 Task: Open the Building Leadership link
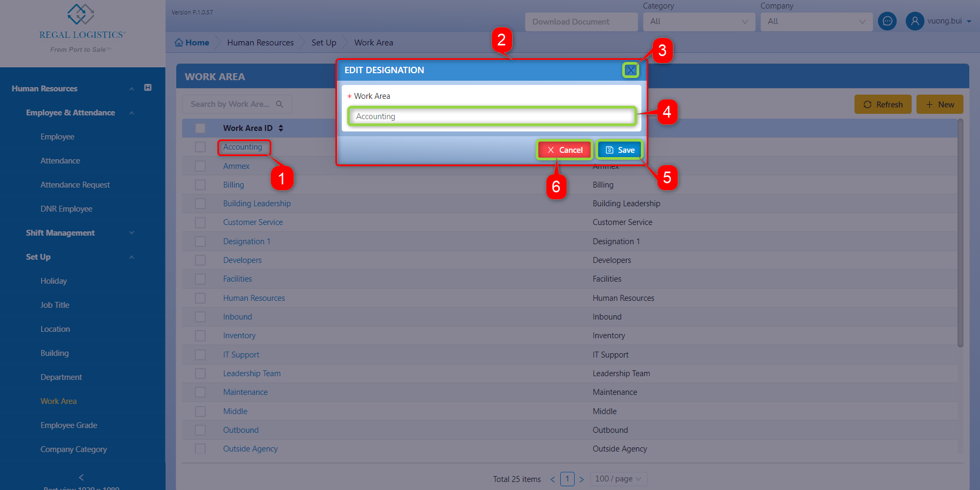coord(257,204)
